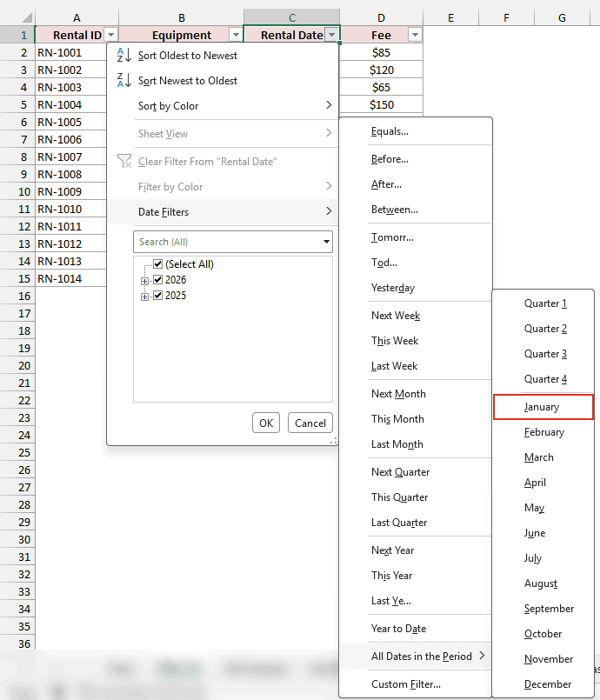
Task: Click the Cancel button
Action: click(310, 423)
